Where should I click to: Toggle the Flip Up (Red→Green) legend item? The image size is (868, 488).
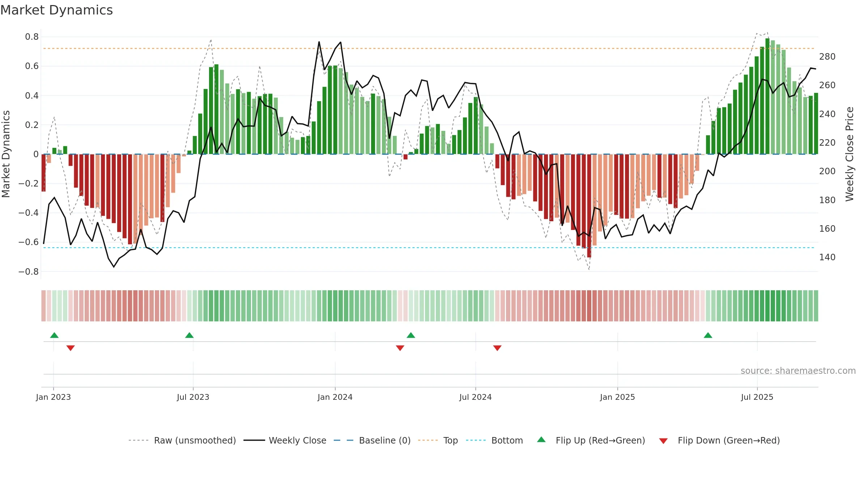591,440
